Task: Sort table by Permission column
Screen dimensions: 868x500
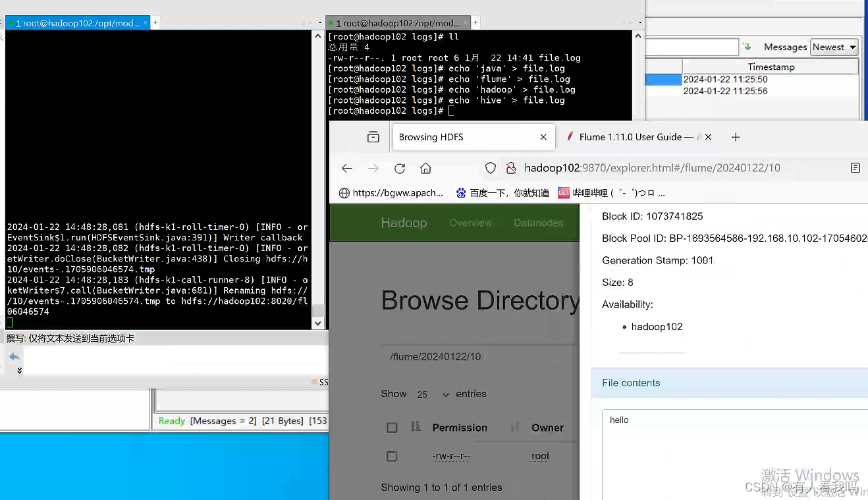Action: [x=460, y=428]
